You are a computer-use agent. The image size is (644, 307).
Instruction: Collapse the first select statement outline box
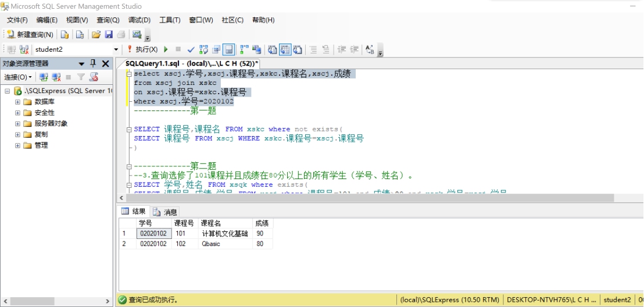(x=130, y=74)
